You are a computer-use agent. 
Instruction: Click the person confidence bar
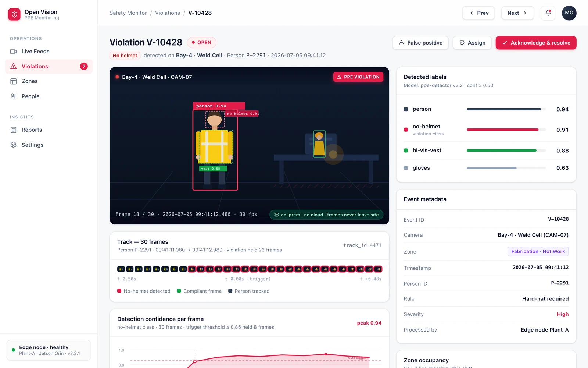(x=506, y=109)
